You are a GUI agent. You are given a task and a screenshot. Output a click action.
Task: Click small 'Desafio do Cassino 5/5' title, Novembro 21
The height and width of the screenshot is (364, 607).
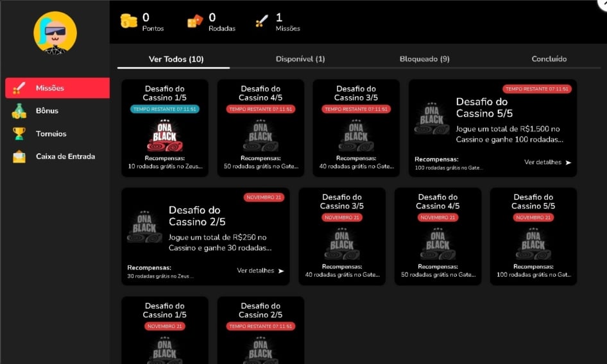click(x=533, y=201)
